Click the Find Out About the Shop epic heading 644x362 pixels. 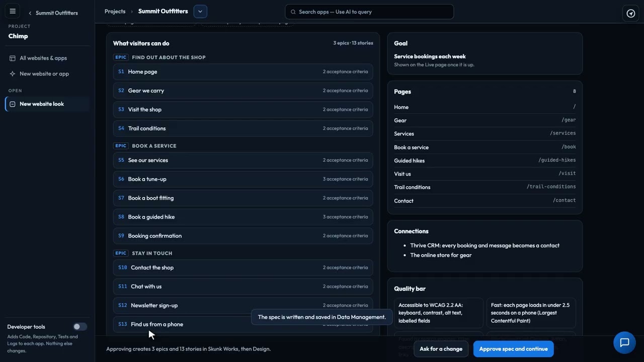[x=169, y=57]
